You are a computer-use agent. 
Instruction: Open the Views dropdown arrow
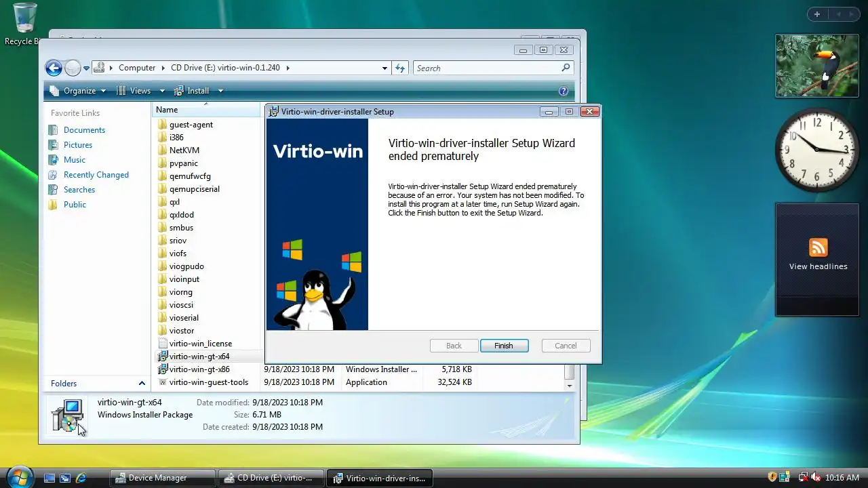pyautogui.click(x=162, y=91)
